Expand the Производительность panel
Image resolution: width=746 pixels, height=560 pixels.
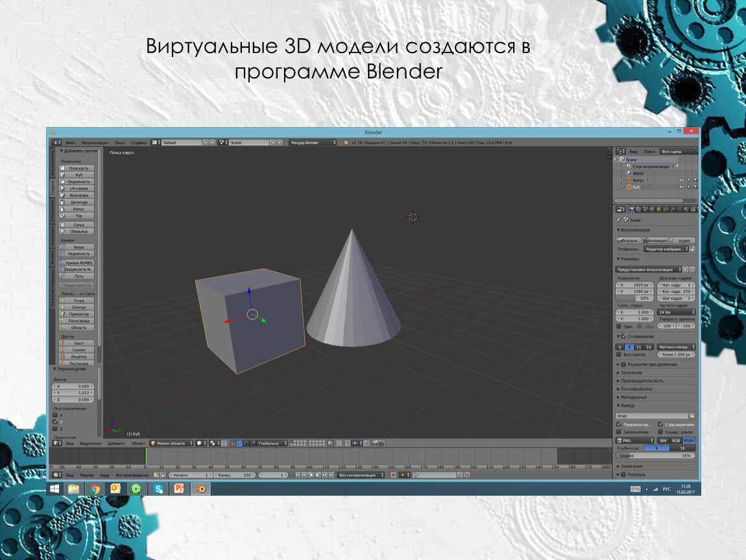[x=640, y=380]
